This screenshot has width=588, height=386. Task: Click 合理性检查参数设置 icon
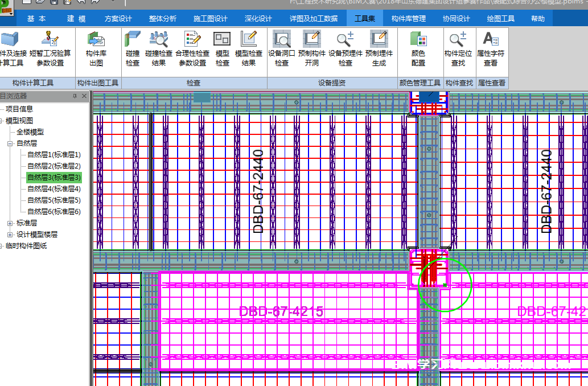pos(192,48)
